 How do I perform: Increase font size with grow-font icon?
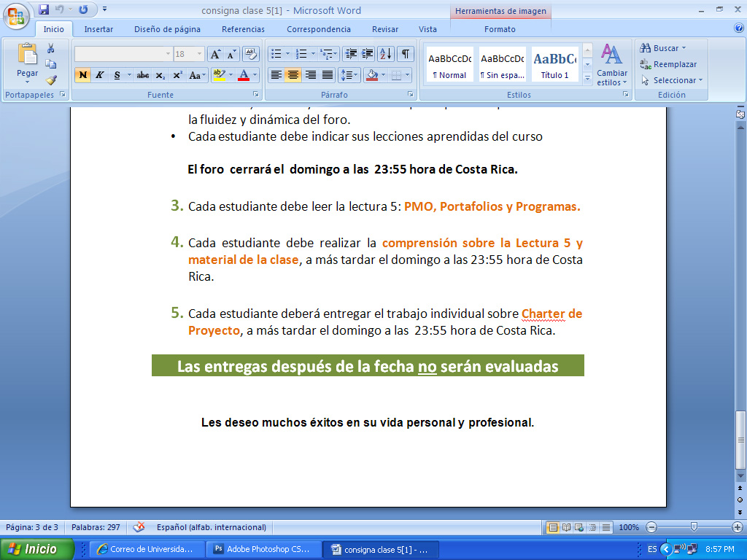coord(215,54)
